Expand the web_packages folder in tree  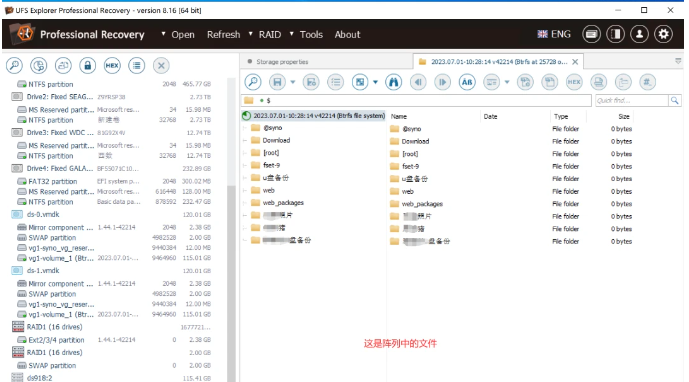[245, 203]
